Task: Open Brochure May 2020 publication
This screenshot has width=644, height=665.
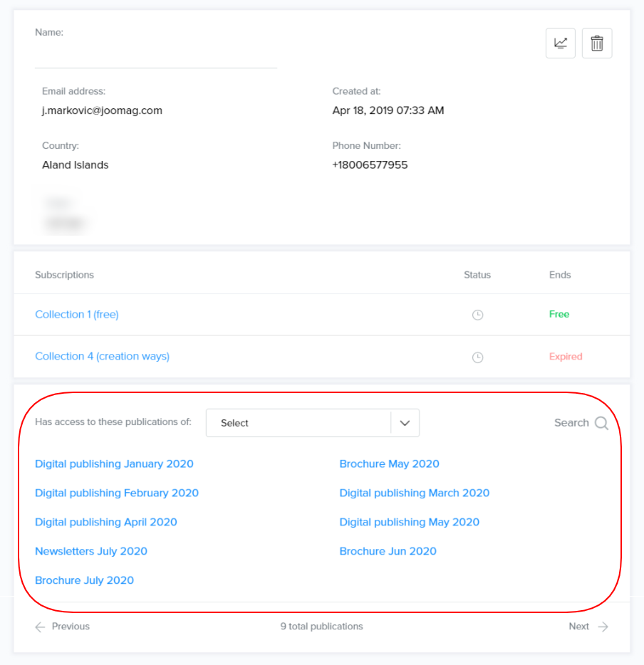Action: click(x=389, y=464)
